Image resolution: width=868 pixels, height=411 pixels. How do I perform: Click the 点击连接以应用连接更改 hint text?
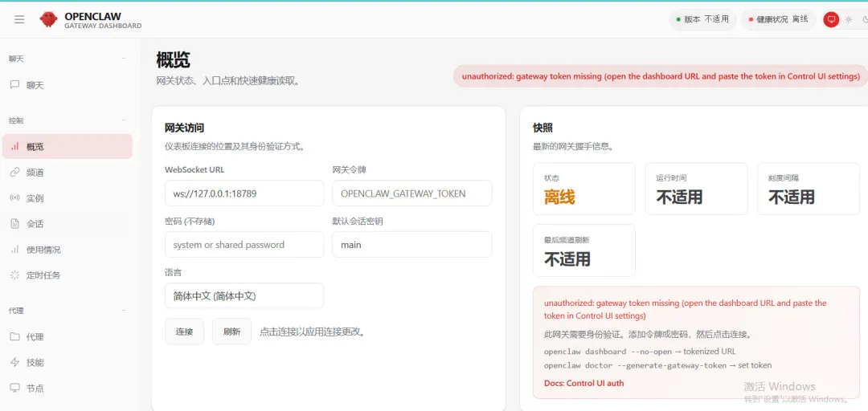tap(312, 332)
